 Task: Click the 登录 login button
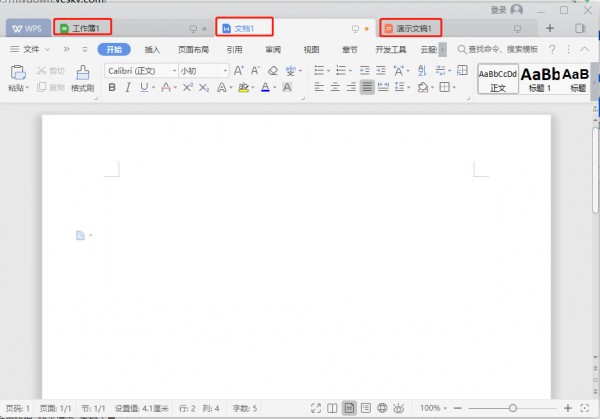point(498,9)
